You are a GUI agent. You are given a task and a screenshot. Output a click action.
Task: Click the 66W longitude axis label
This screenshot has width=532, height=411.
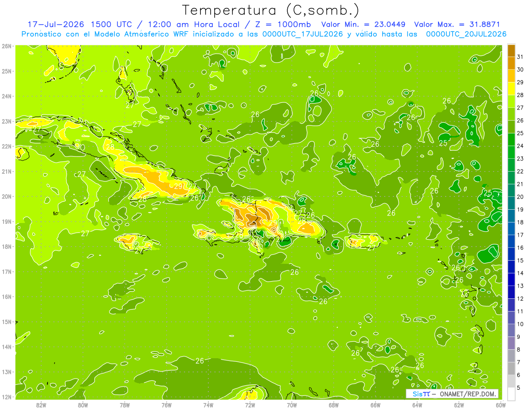(x=376, y=405)
